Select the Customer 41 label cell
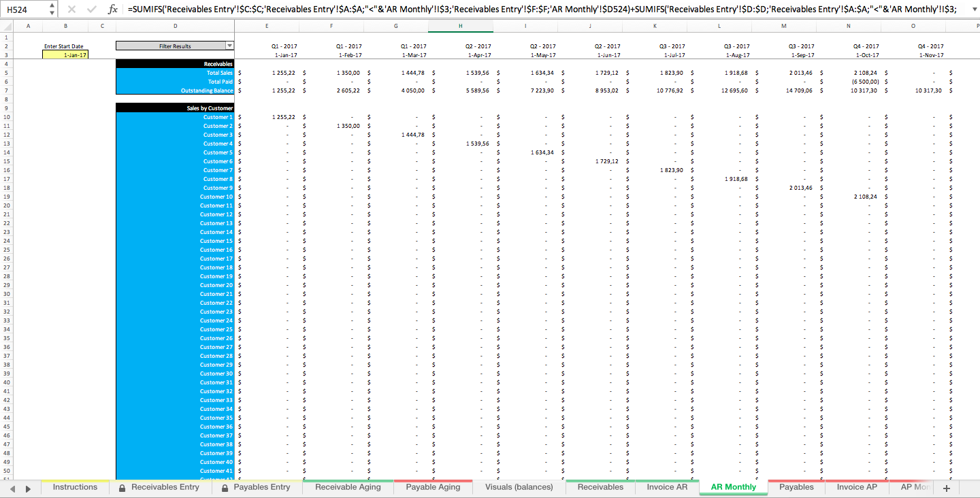The width and height of the screenshot is (980, 498). pos(175,471)
